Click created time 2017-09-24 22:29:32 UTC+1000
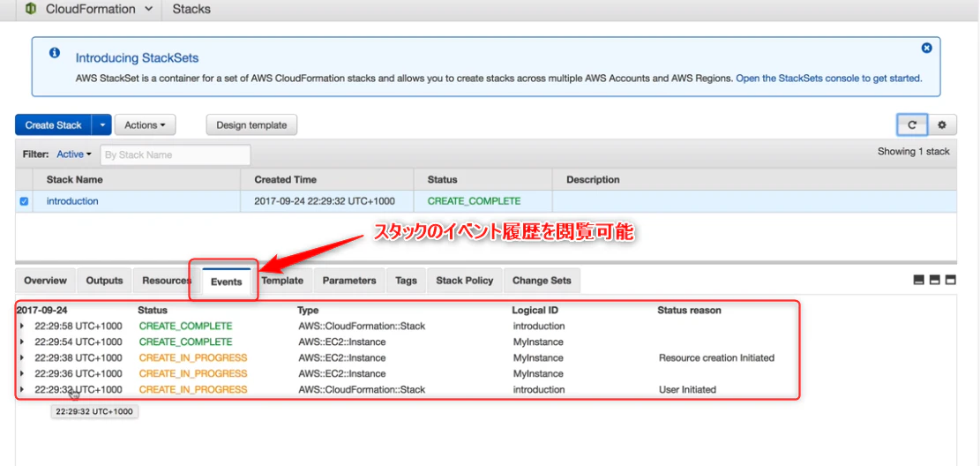The width and height of the screenshot is (980, 466). [325, 201]
